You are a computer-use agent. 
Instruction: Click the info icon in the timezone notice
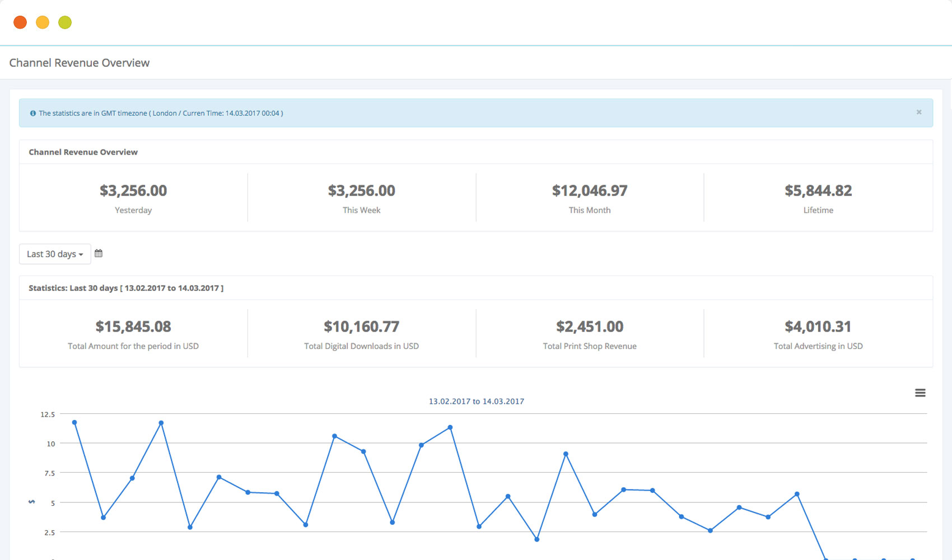click(33, 114)
